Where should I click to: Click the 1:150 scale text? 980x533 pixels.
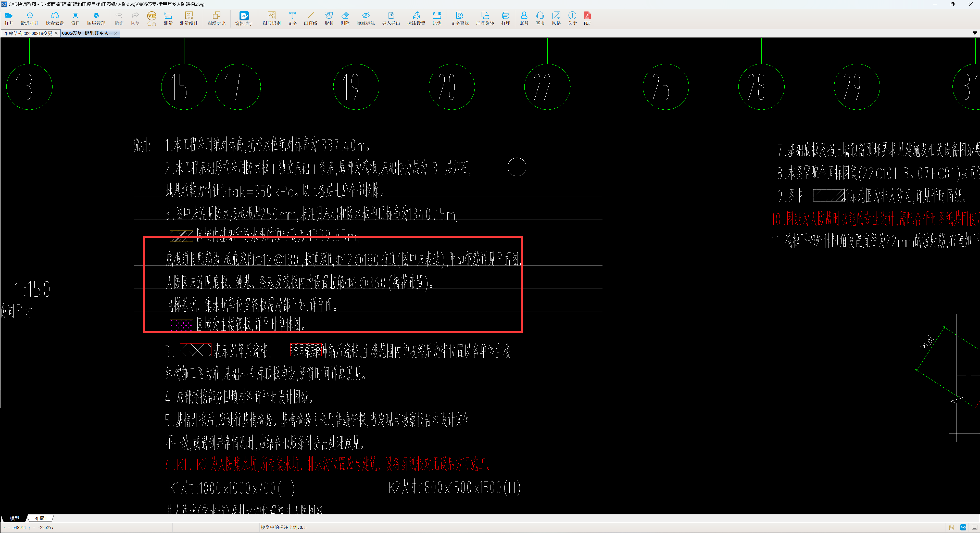coord(32,289)
